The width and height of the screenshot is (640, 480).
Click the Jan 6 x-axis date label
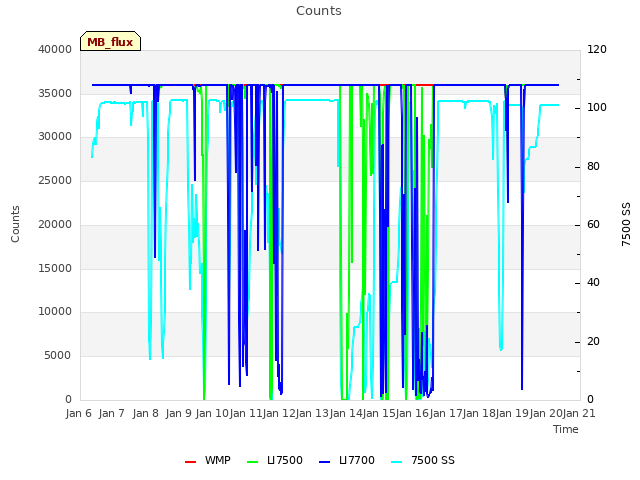point(78,413)
